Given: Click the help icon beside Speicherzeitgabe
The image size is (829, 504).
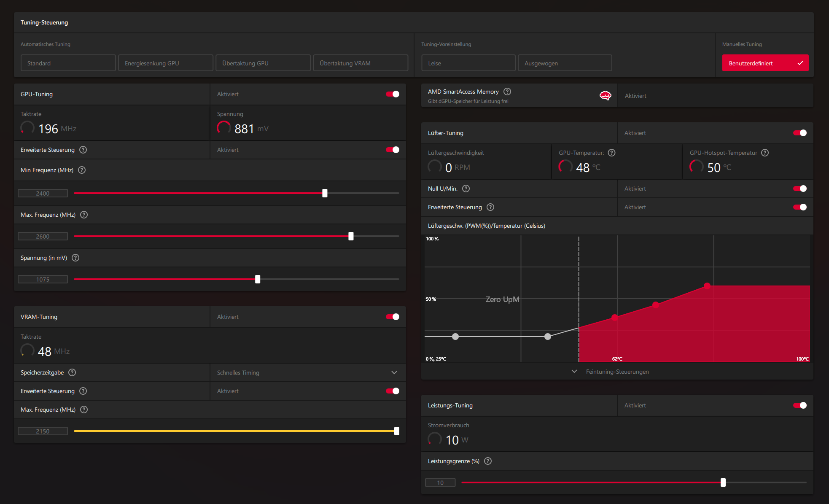Looking at the screenshot, I should pos(72,372).
